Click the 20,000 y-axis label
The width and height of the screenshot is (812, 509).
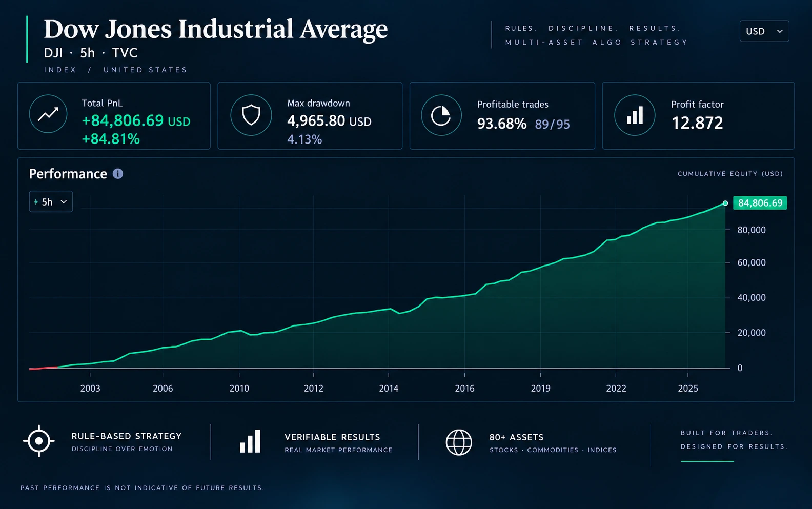pos(752,333)
